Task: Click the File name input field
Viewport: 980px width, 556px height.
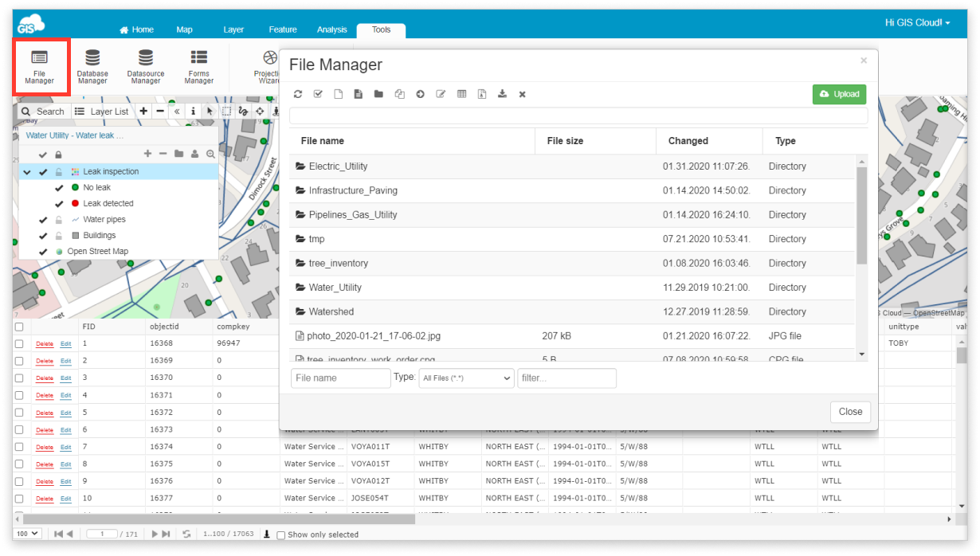Action: click(341, 378)
